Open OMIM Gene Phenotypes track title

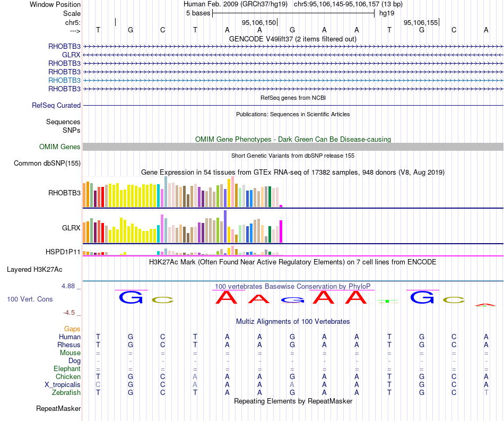(293, 139)
